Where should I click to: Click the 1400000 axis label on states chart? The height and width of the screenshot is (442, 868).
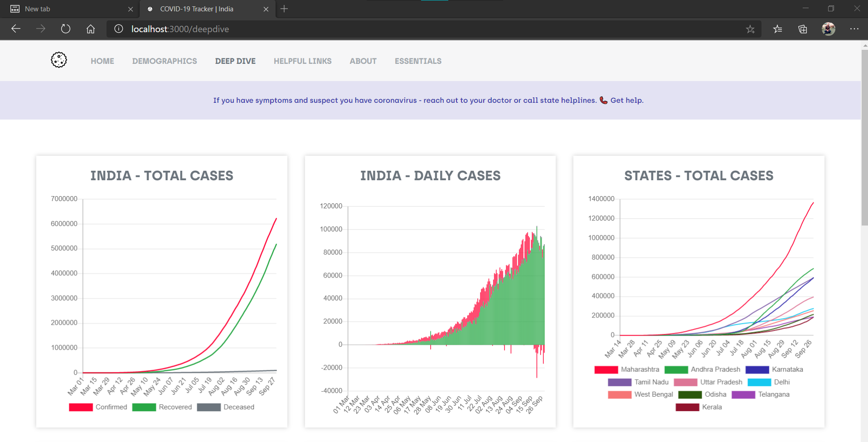601,199
